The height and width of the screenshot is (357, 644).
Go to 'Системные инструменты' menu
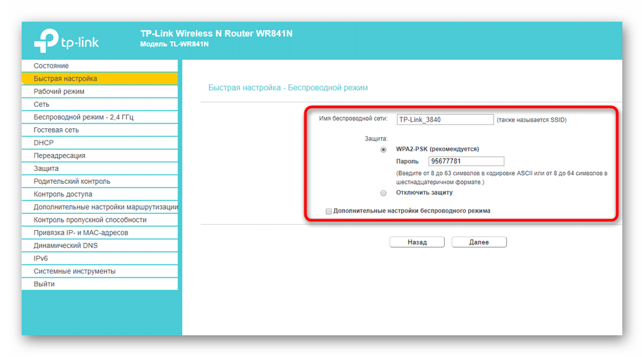(x=75, y=271)
